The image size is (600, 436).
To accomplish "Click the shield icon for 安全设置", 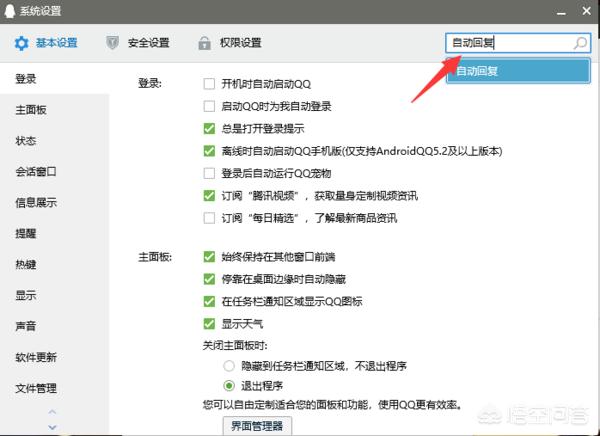I will pyautogui.click(x=111, y=43).
